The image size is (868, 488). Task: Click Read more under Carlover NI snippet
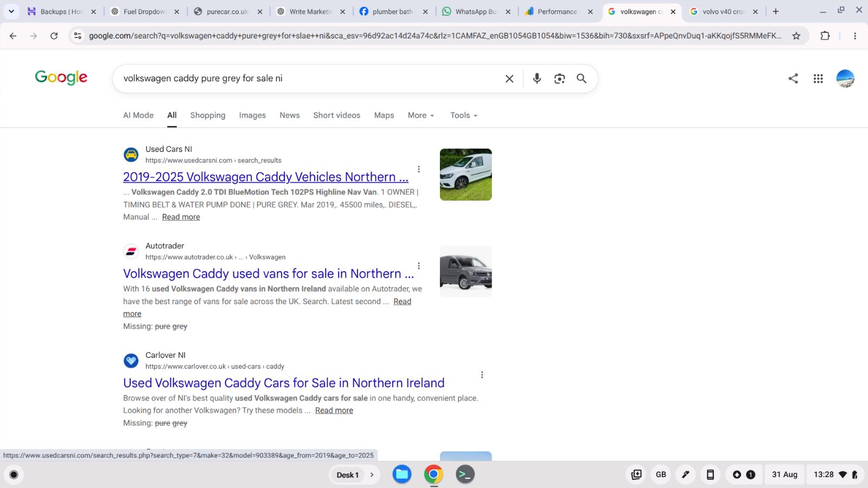(x=334, y=410)
